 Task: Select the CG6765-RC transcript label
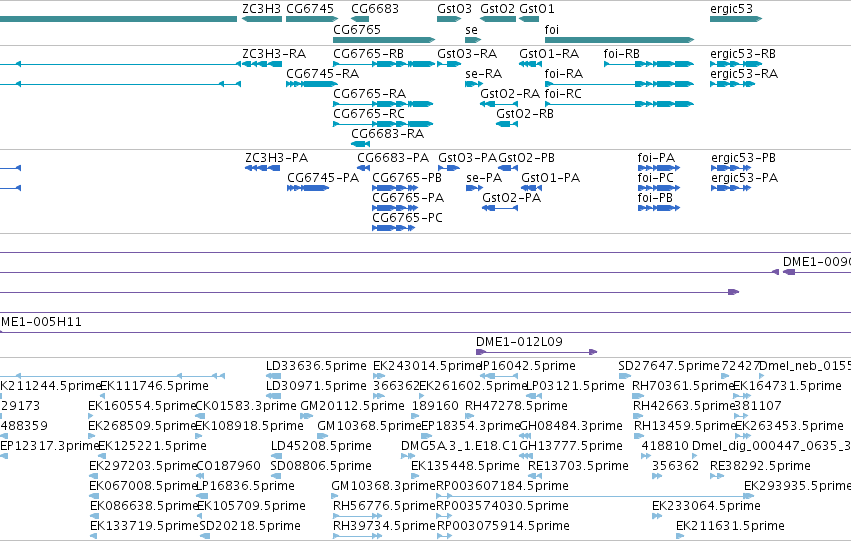click(369, 114)
